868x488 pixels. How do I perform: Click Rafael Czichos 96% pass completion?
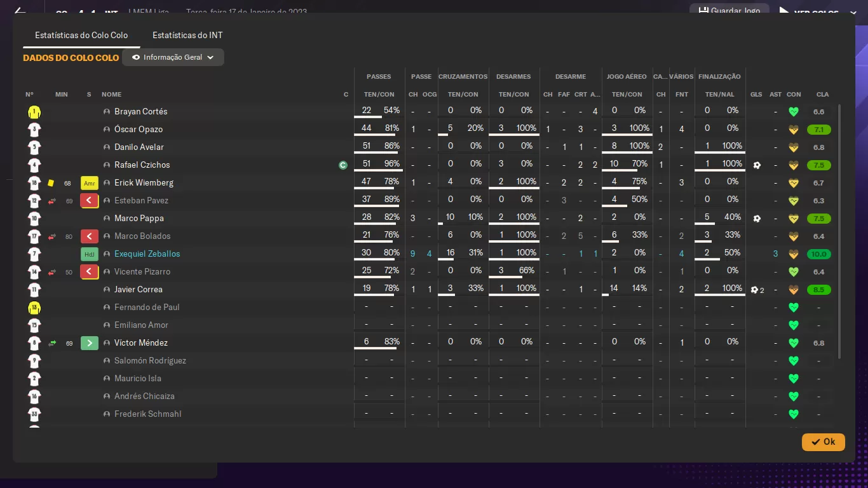pyautogui.click(x=392, y=164)
